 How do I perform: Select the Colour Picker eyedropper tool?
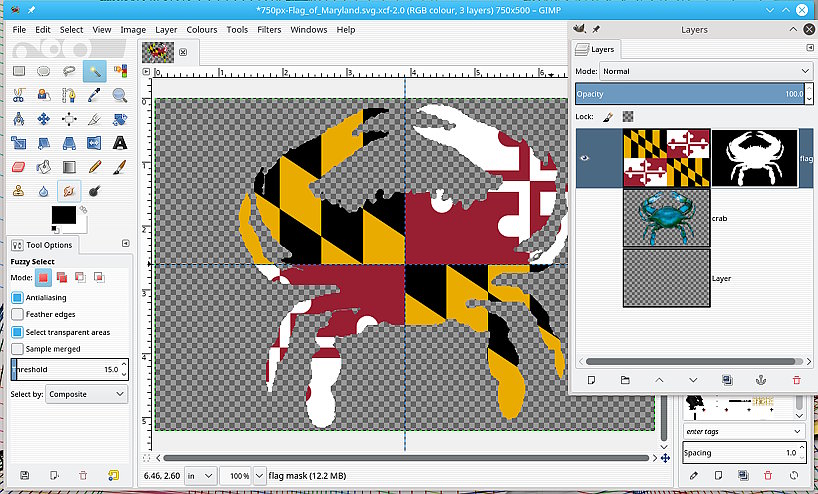(94, 95)
